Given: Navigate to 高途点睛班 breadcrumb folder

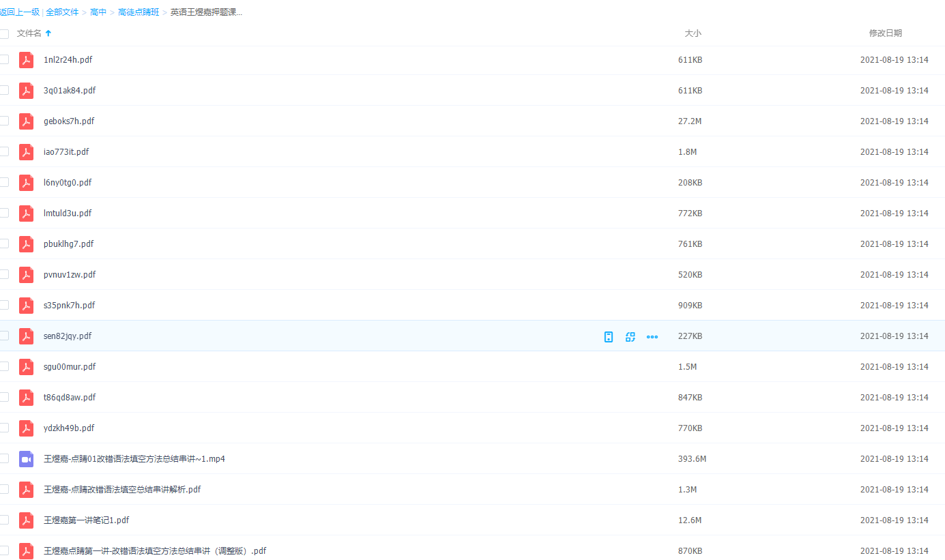Looking at the screenshot, I should click(139, 12).
